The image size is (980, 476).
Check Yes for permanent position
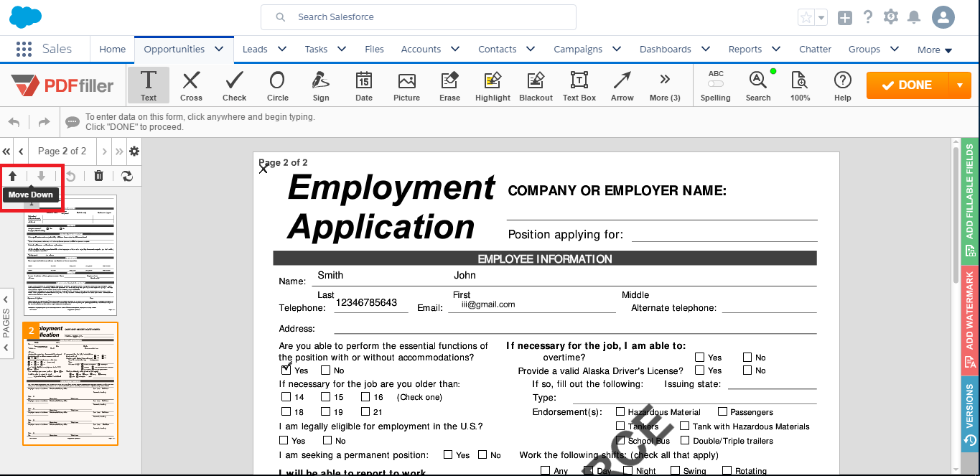pos(448,454)
